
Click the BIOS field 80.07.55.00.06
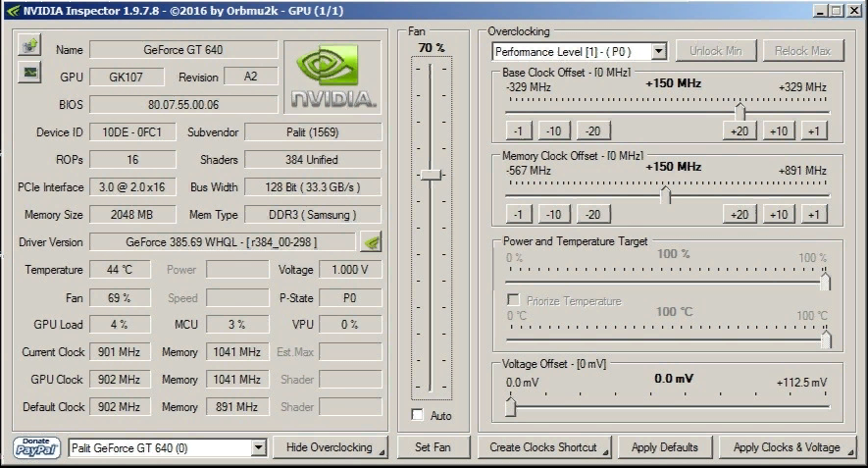tap(183, 104)
